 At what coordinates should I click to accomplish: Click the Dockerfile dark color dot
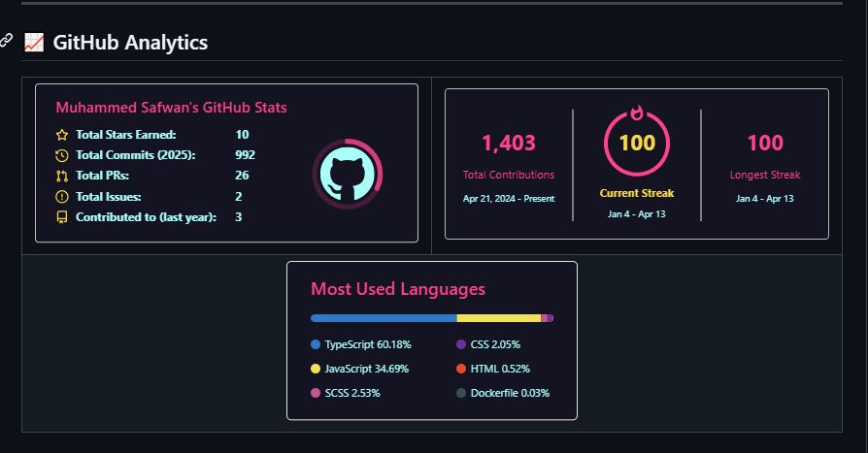(x=461, y=393)
